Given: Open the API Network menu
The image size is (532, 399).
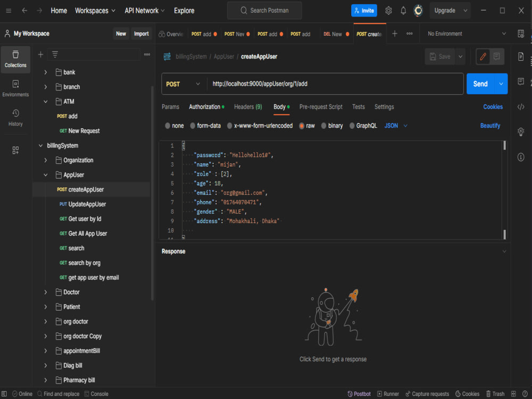Looking at the screenshot, I should point(145,11).
